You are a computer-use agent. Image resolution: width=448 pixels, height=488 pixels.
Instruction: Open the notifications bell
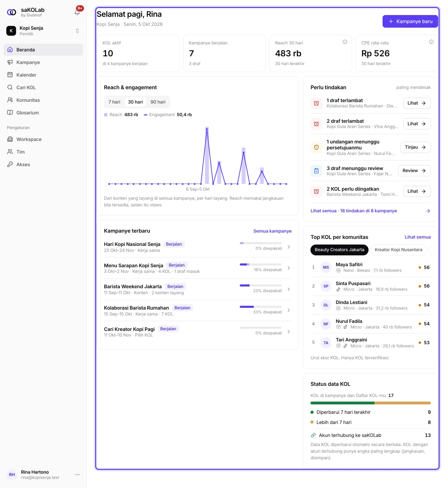click(77, 12)
